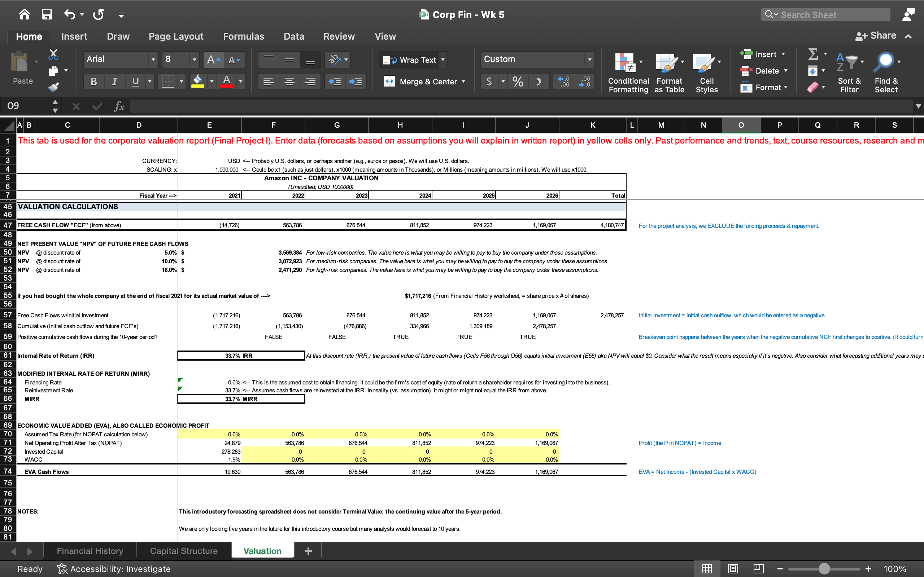The width and height of the screenshot is (924, 577).
Task: Switch to the Formulas ribbon tab
Action: point(244,36)
